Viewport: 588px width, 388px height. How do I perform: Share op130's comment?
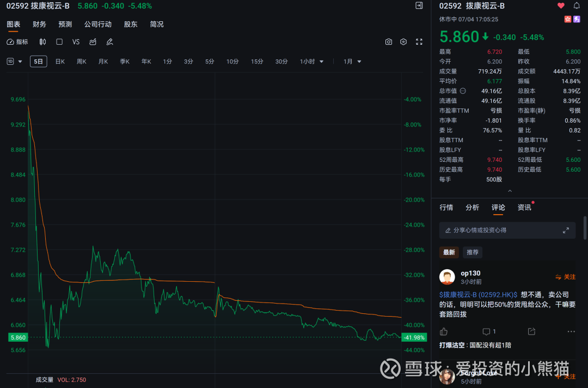pos(531,331)
